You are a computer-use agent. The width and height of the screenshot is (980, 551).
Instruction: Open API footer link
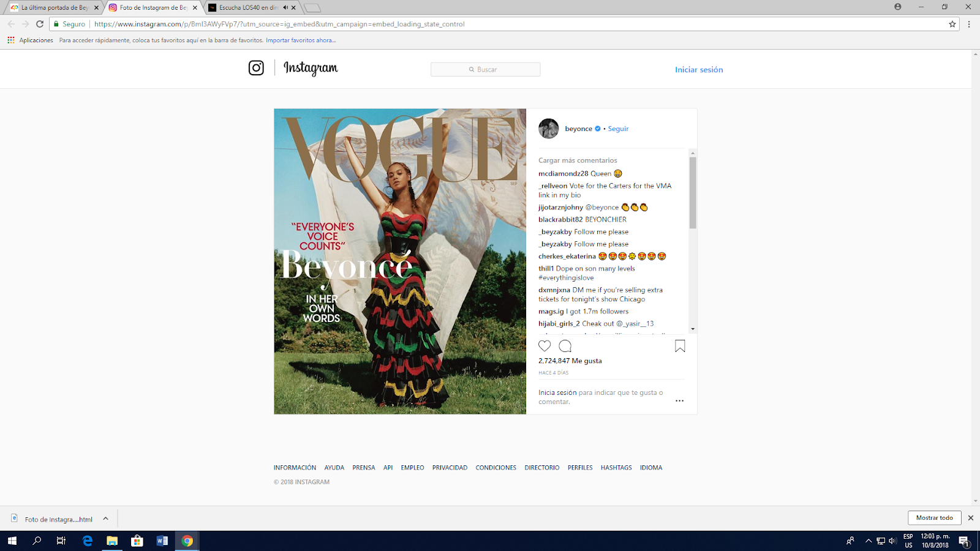pos(388,467)
